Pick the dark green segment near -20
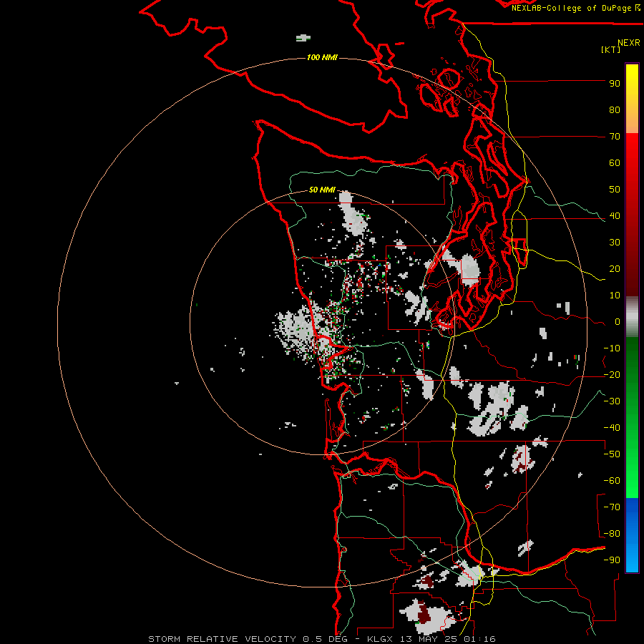 tap(632, 366)
